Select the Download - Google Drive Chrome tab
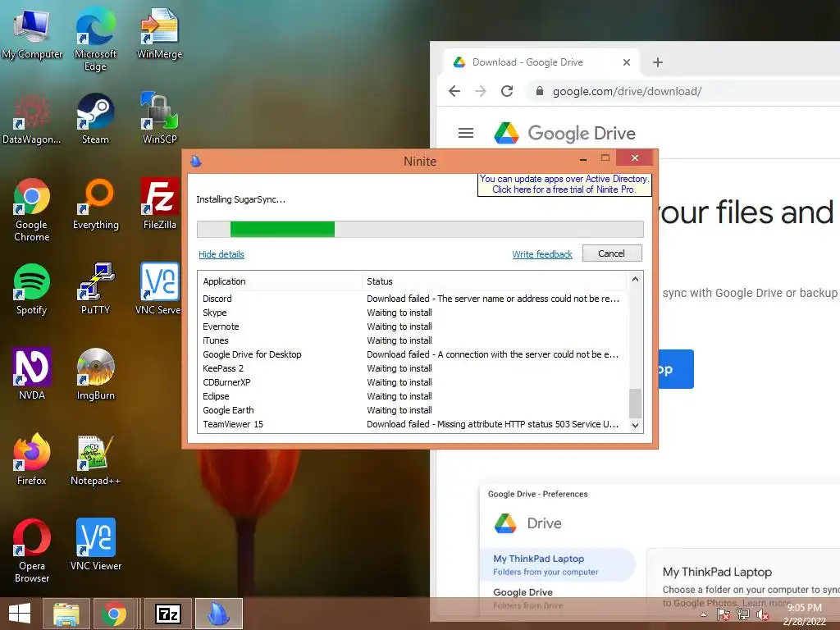This screenshot has width=840, height=630. [541, 62]
